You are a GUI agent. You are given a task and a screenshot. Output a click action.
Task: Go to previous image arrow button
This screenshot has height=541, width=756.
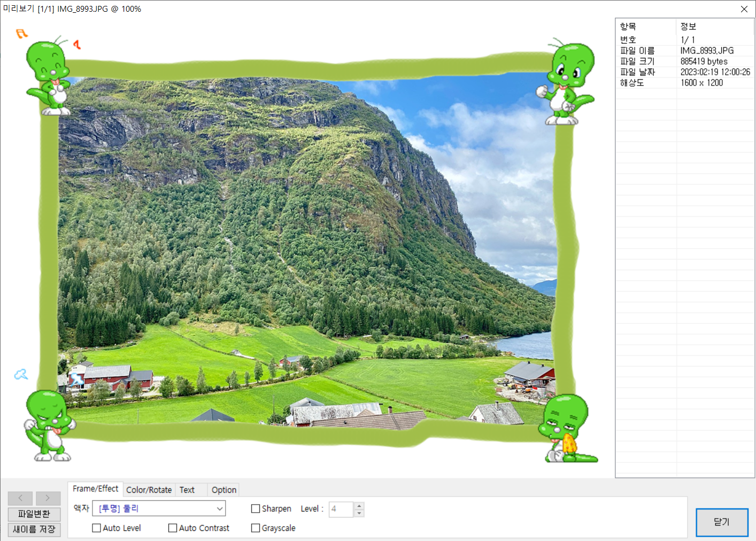(x=20, y=498)
